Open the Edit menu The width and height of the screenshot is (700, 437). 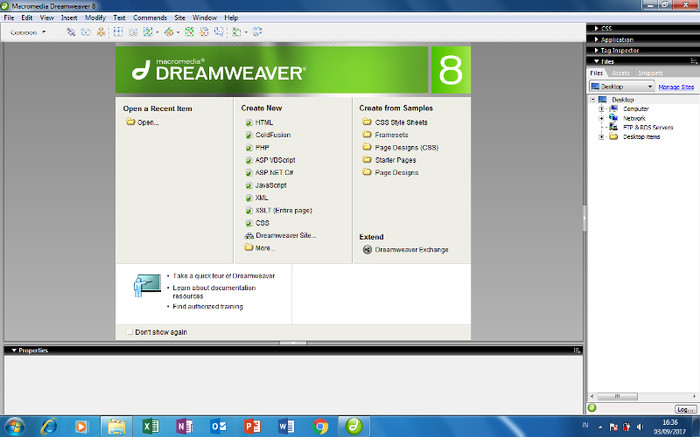pos(27,18)
